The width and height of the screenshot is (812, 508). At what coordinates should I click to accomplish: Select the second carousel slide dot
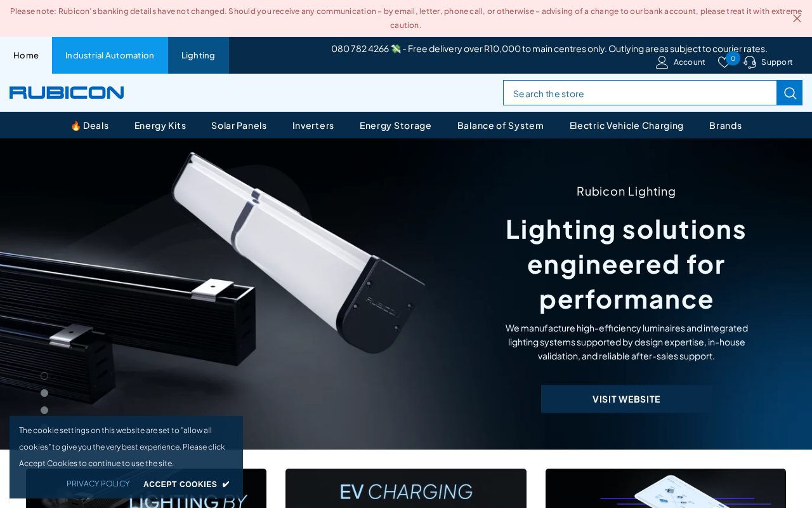click(44, 393)
